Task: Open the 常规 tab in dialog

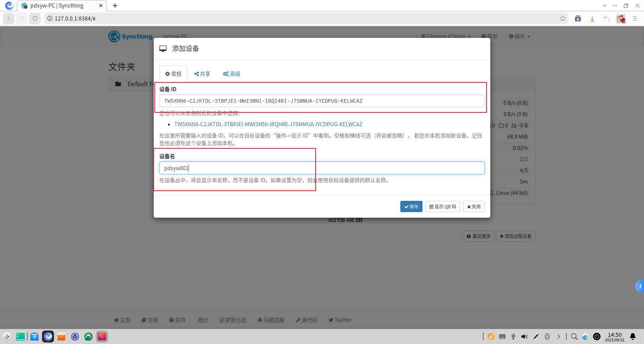Action: pyautogui.click(x=173, y=74)
